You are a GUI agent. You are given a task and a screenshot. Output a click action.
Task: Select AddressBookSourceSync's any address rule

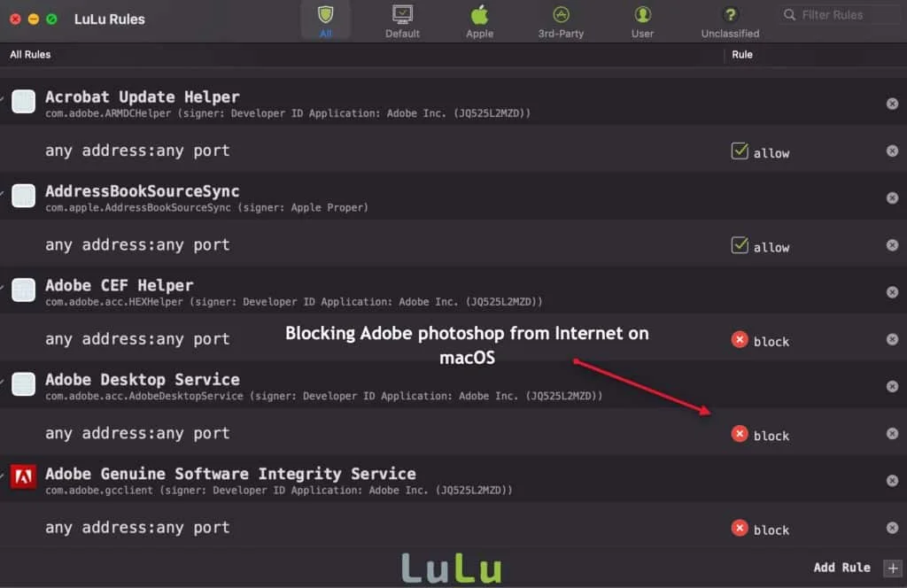137,245
